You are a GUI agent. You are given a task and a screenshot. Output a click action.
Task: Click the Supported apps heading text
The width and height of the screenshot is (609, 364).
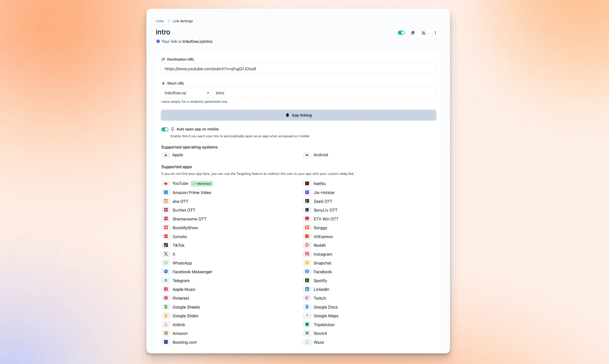[176, 167]
